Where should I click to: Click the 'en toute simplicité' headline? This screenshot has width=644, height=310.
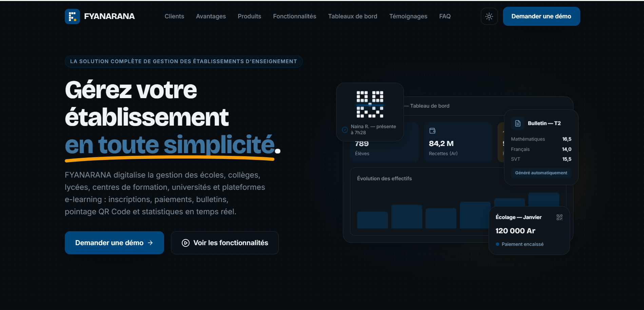click(x=170, y=145)
